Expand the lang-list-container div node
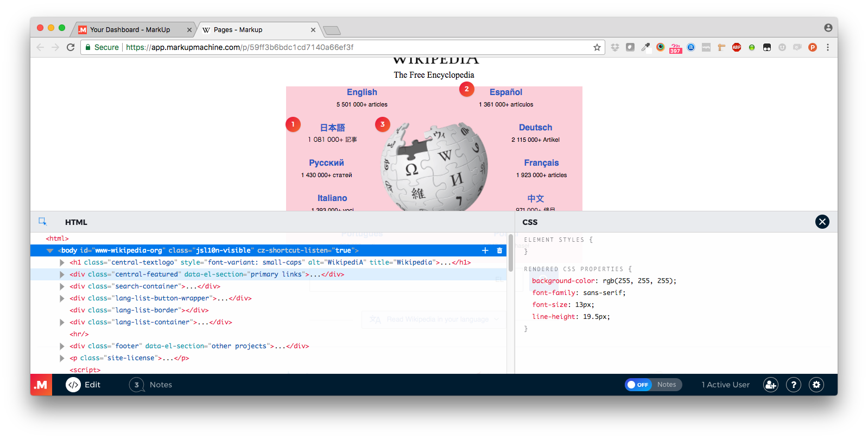This screenshot has height=439, width=868. pyautogui.click(x=62, y=322)
